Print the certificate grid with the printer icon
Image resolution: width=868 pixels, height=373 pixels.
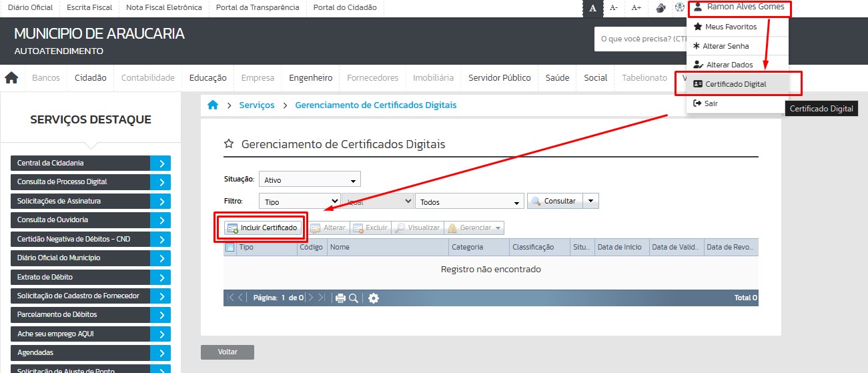click(x=340, y=298)
